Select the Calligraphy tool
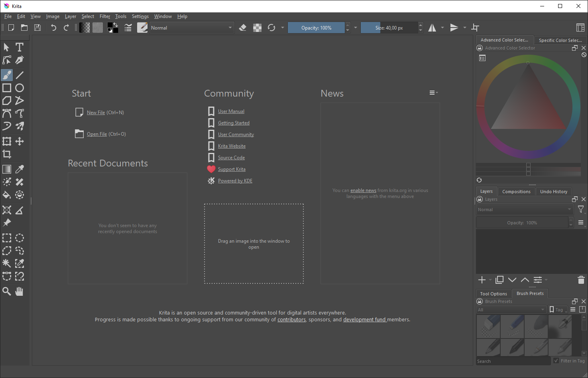This screenshot has height=378, width=588. coord(19,60)
